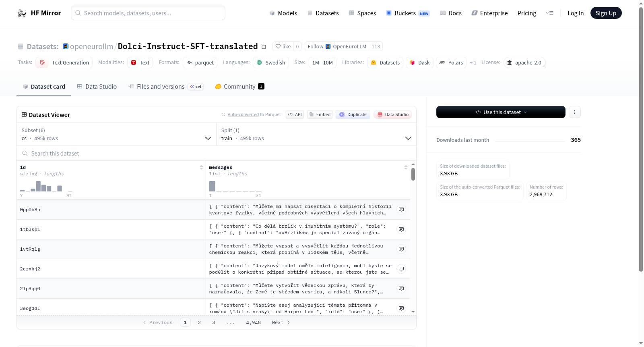Click the Duplicate button
Image resolution: width=644 pixels, height=347 pixels.
[353, 114]
